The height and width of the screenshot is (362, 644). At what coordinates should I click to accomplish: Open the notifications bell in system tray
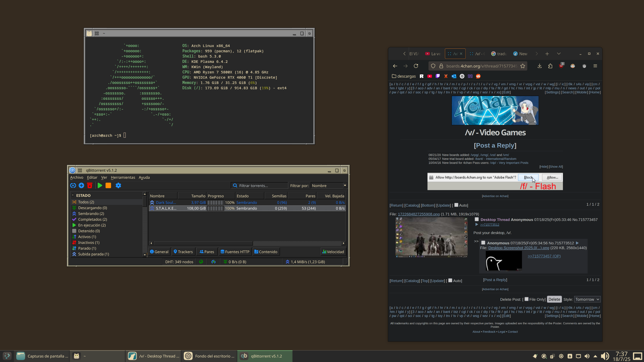point(535,356)
